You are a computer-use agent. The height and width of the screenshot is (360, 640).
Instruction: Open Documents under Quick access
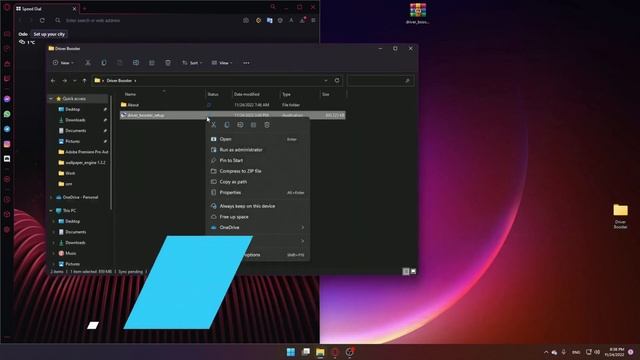76,131
